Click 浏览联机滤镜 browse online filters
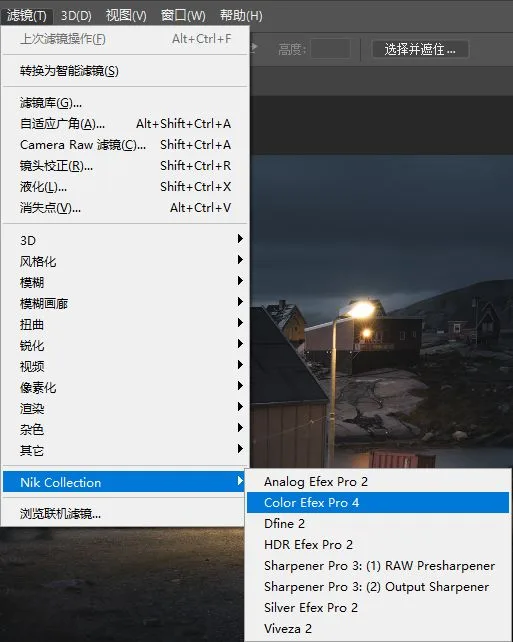The width and height of the screenshot is (513, 642). pyautogui.click(x=124, y=513)
